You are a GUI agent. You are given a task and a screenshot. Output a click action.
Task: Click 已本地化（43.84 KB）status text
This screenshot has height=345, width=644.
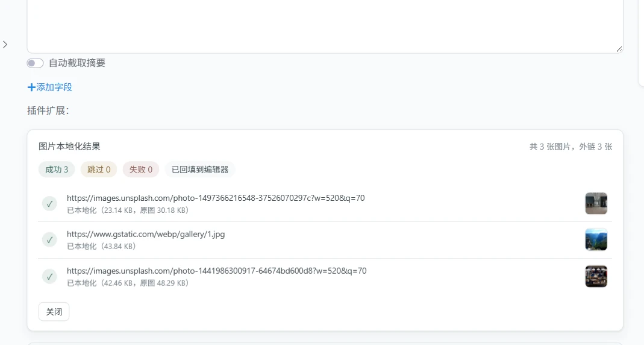[101, 246]
